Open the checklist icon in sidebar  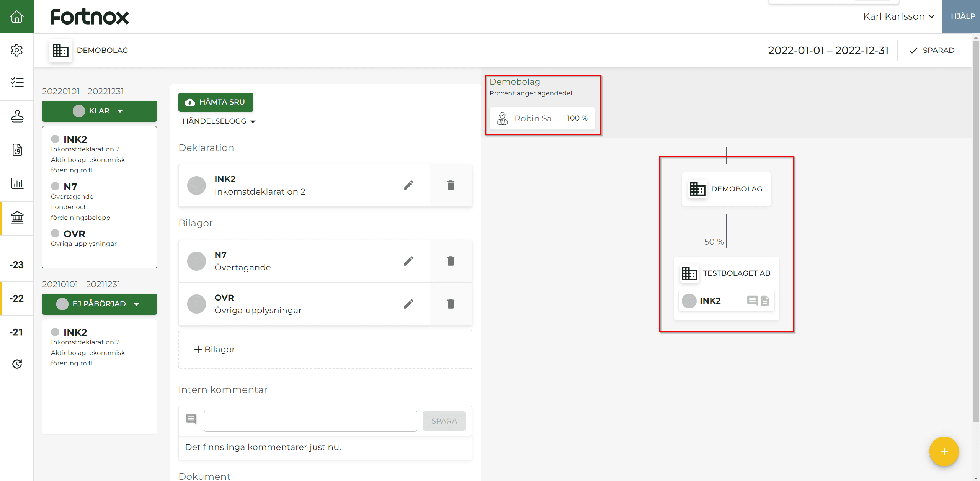[17, 82]
